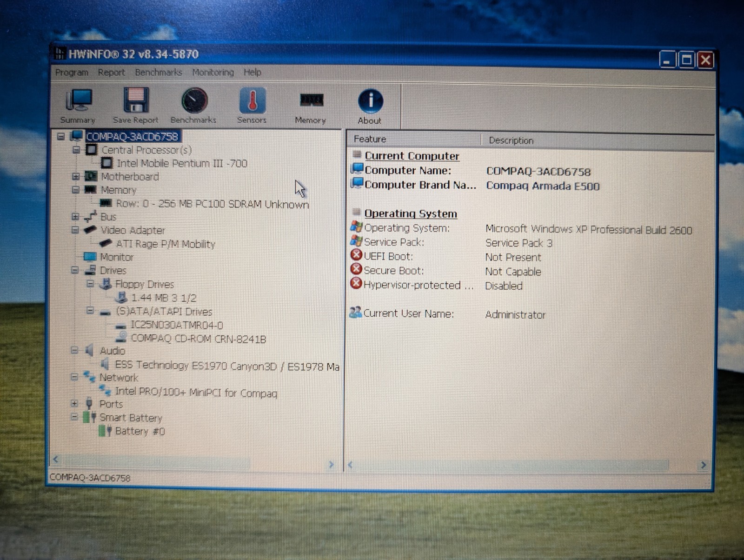
Task: Collapse the Drives node
Action: click(75, 270)
